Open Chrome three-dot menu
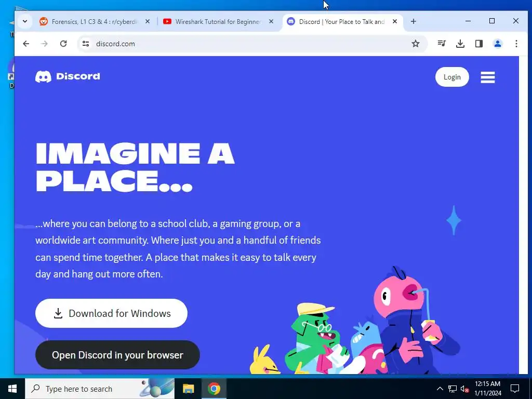532x399 pixels. [516, 44]
